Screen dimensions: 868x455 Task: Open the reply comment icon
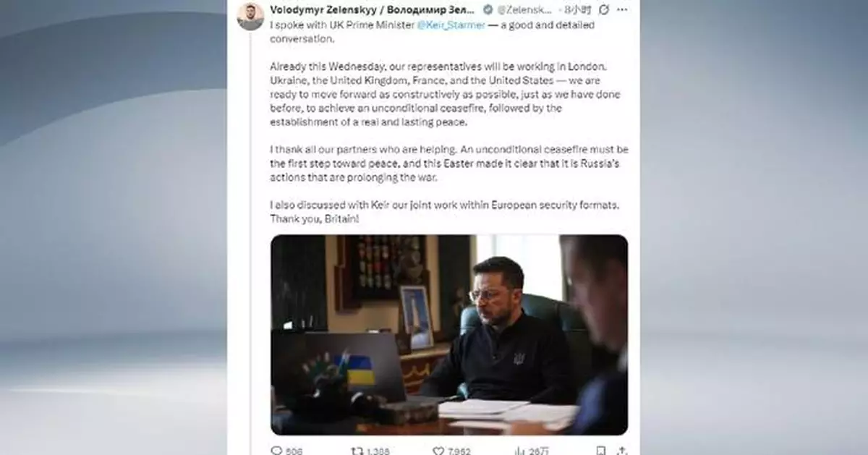point(276,450)
